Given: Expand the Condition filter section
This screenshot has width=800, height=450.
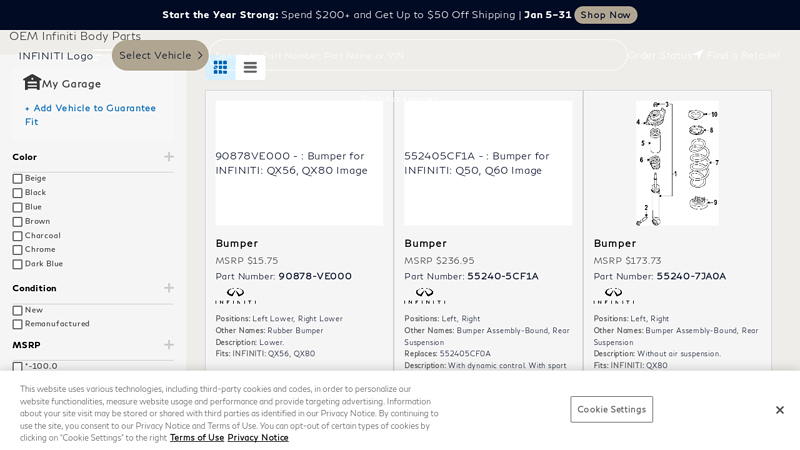Looking at the screenshot, I should coord(169,288).
